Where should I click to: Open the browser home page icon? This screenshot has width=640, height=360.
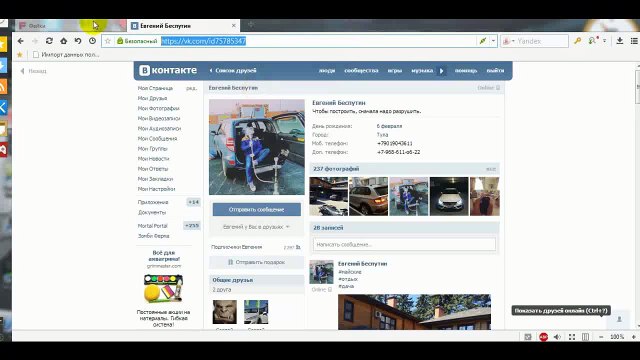64,41
